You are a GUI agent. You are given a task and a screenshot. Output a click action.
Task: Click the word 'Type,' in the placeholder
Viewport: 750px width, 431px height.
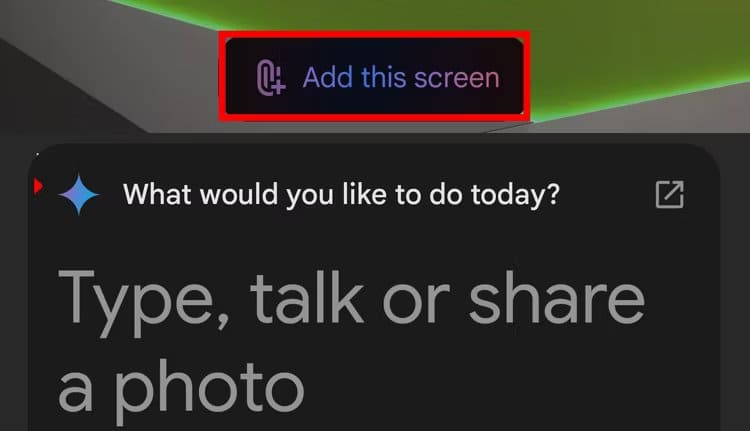144,303
